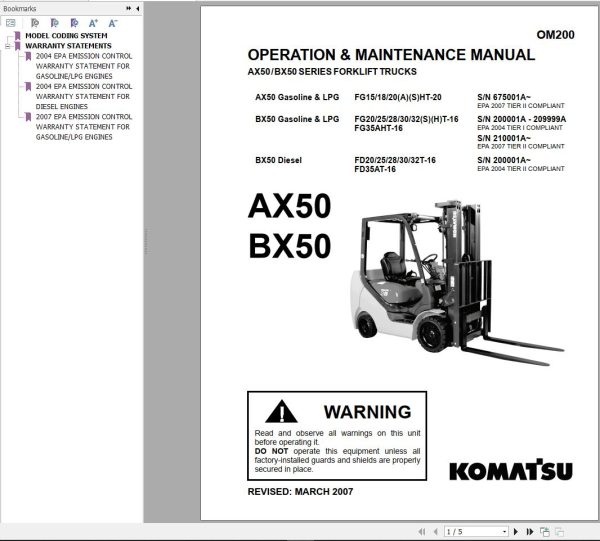This screenshot has height=541, width=600.
Task: Open 2004 EPA warranty for Diesel engines
Action: (x=84, y=96)
